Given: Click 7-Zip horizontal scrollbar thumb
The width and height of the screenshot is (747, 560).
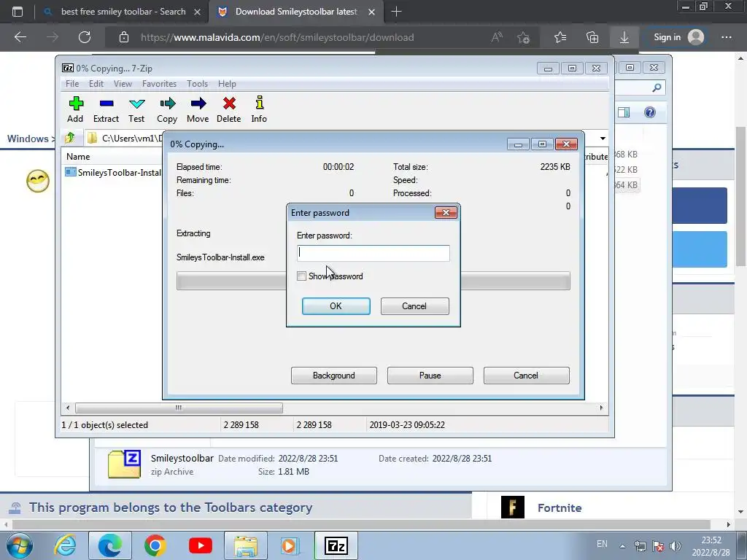Looking at the screenshot, I should [x=179, y=408].
